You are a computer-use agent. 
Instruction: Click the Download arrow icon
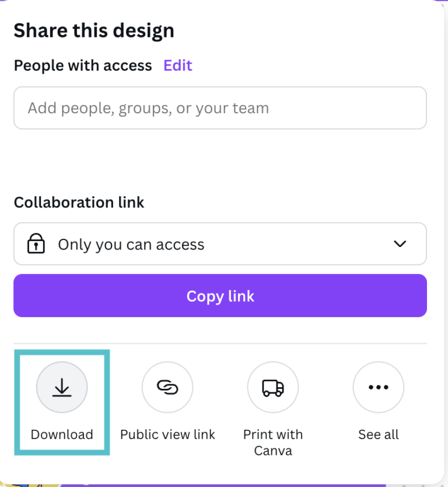click(62, 387)
